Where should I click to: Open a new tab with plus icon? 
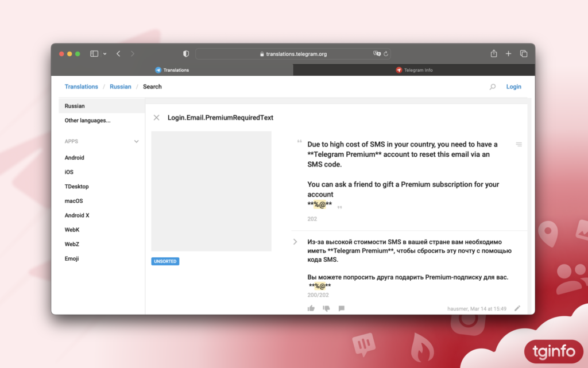tap(509, 53)
